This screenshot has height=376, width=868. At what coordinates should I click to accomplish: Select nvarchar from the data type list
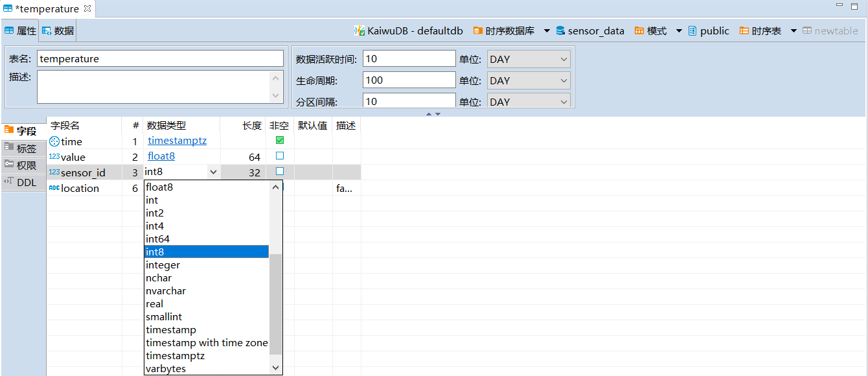(166, 291)
